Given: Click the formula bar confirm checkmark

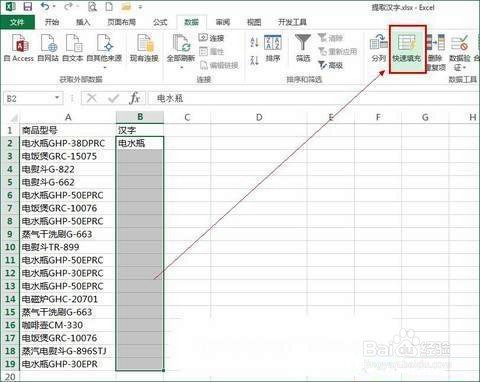Looking at the screenshot, I should [113, 98].
